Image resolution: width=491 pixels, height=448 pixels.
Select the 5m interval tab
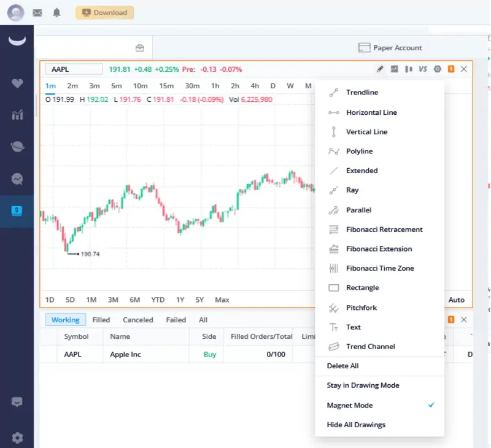click(x=116, y=86)
